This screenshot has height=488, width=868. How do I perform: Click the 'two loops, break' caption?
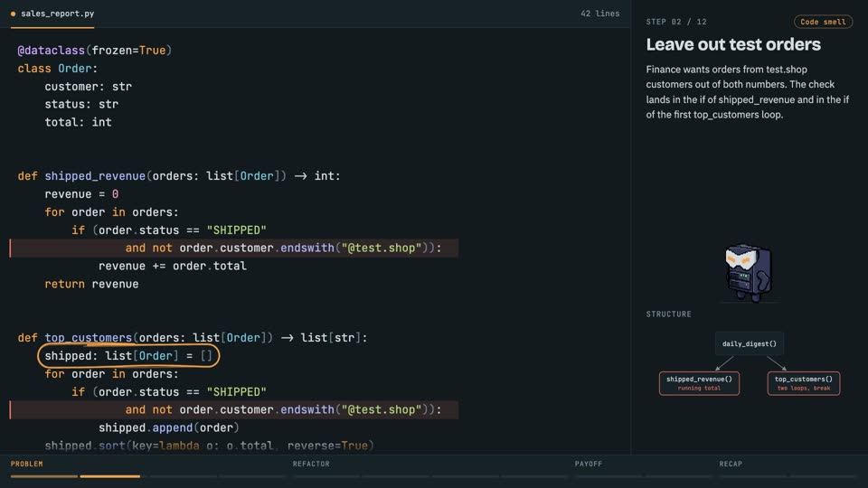(803, 389)
